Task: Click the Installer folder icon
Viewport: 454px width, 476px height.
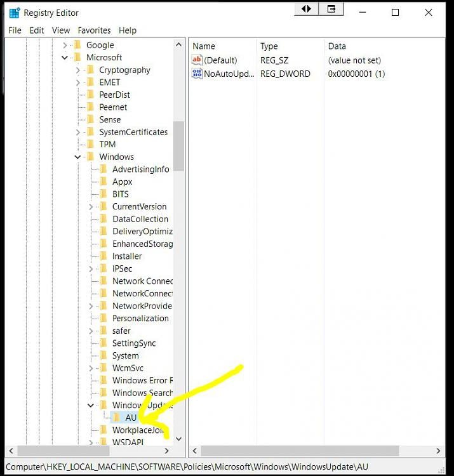Action: pyautogui.click(x=103, y=256)
